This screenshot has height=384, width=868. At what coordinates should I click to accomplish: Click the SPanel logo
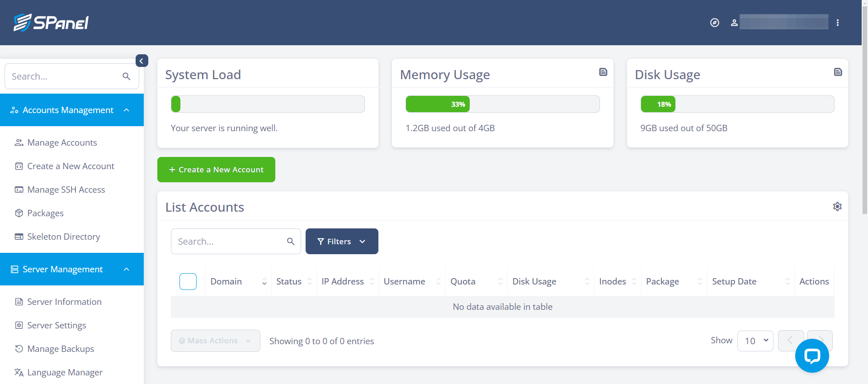click(51, 23)
